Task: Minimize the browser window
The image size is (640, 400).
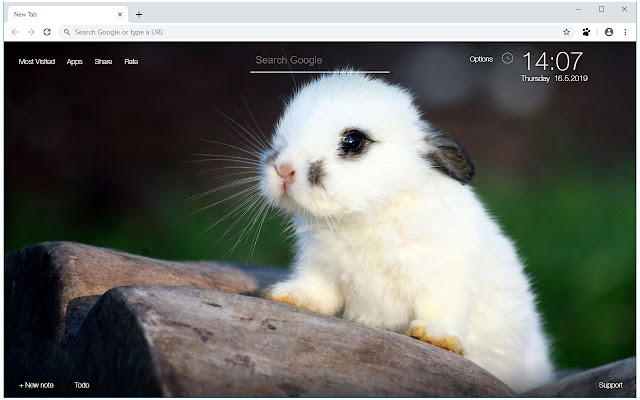Action: (x=578, y=9)
